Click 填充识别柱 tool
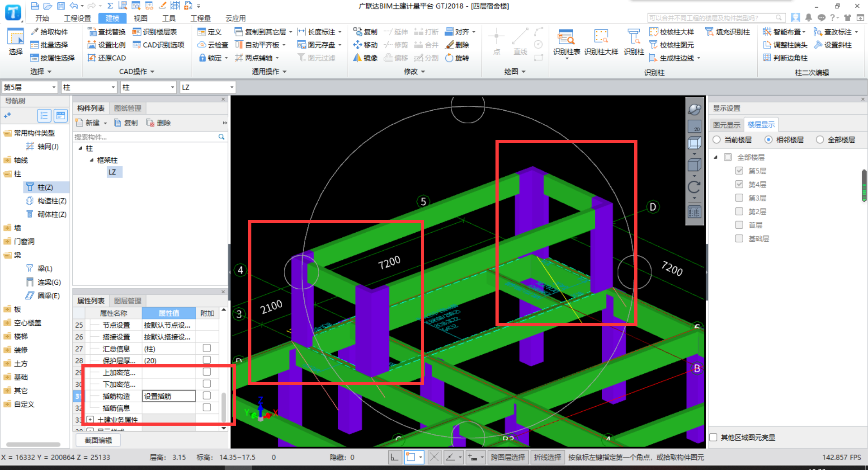This screenshot has height=470, width=868. (727, 32)
